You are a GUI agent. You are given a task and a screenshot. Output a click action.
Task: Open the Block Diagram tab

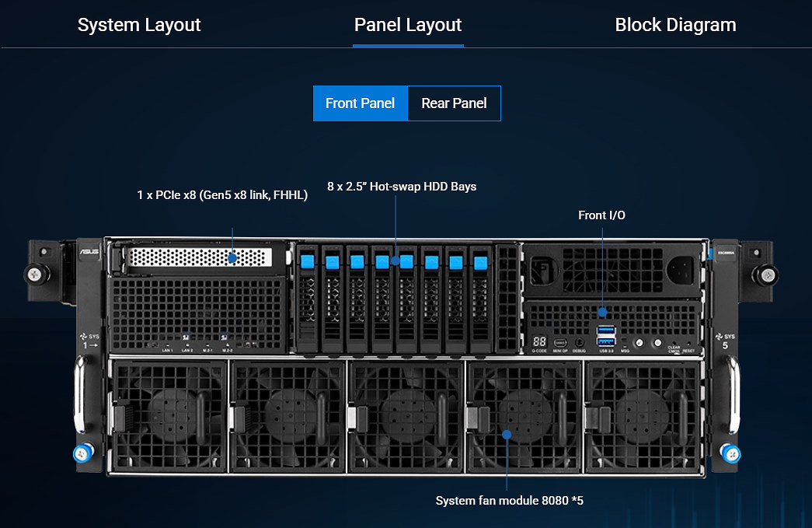[x=675, y=25]
